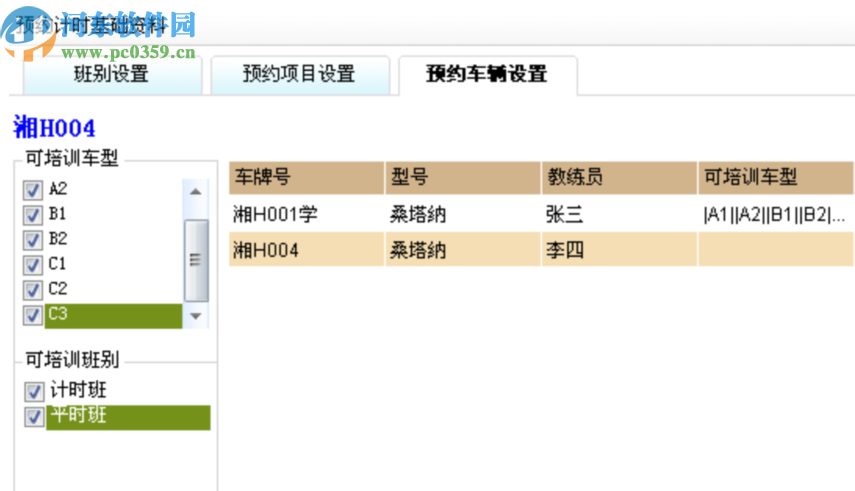
Task: Uncheck the C1 vehicle type checkbox
Action: [33, 265]
